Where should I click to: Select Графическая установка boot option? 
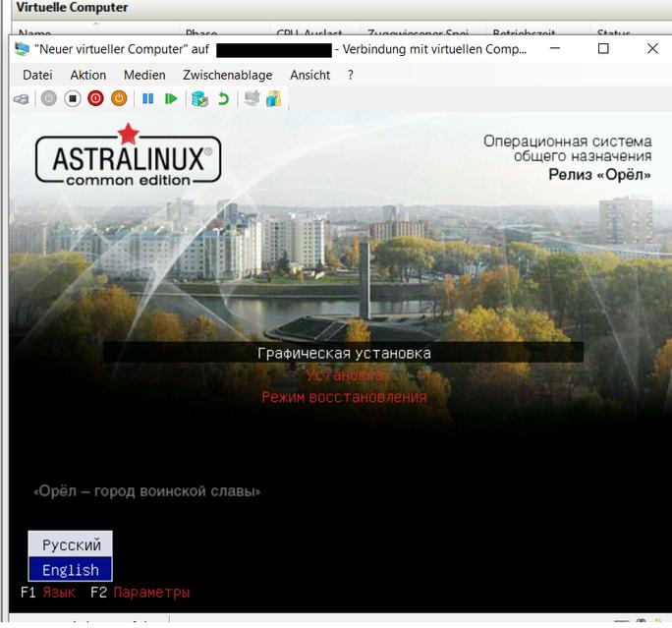click(344, 353)
